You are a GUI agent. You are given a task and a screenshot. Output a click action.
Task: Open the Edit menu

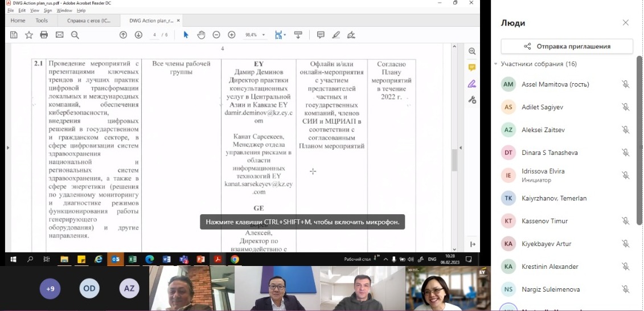point(22,10)
